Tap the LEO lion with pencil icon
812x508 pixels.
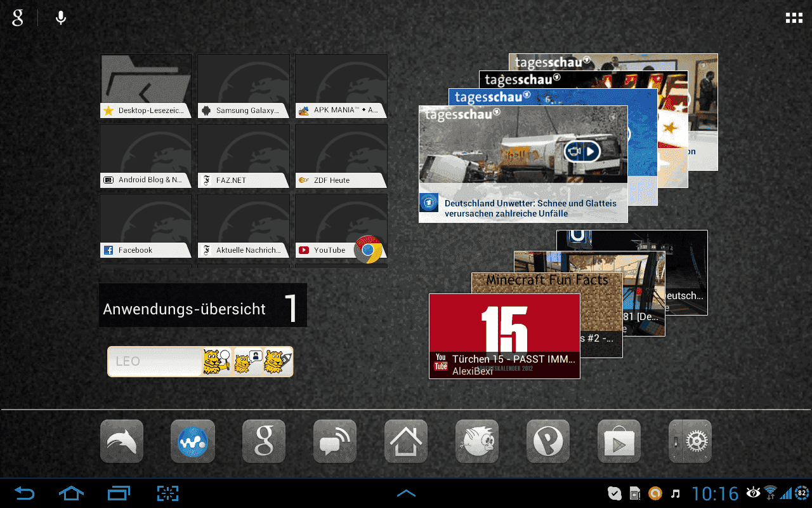pos(278,361)
